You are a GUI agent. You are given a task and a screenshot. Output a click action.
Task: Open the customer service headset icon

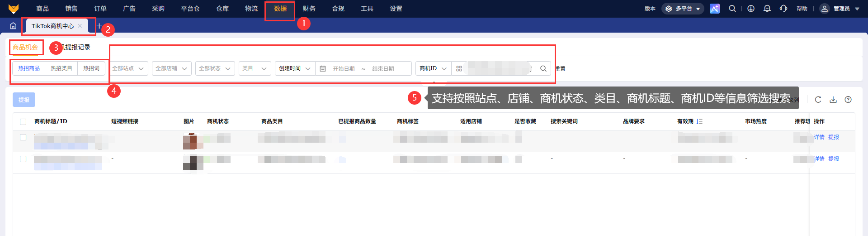pos(783,9)
